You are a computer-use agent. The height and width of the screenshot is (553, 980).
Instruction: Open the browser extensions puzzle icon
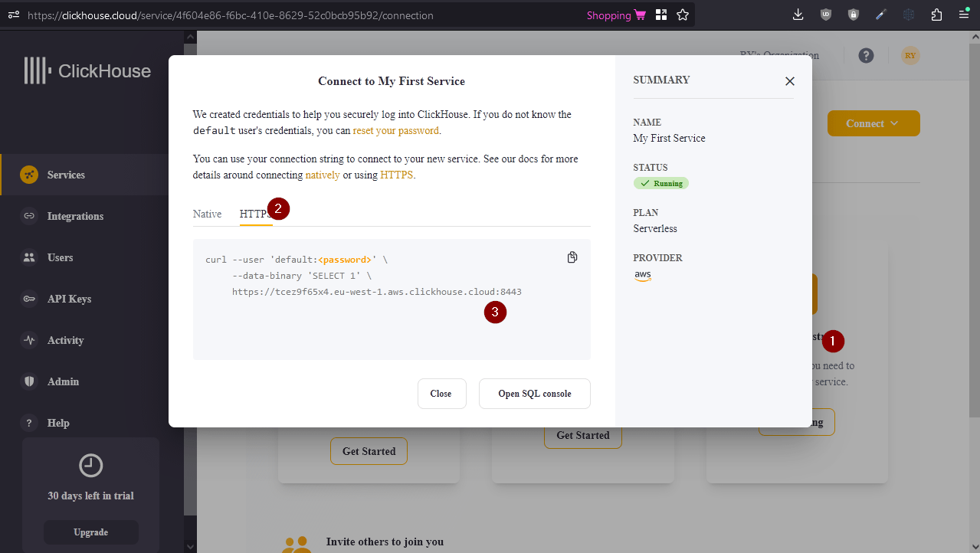pyautogui.click(x=936, y=15)
